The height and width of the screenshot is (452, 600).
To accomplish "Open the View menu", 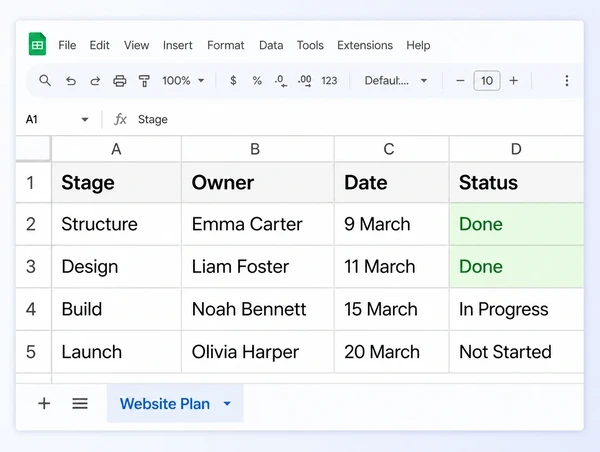I will point(136,45).
